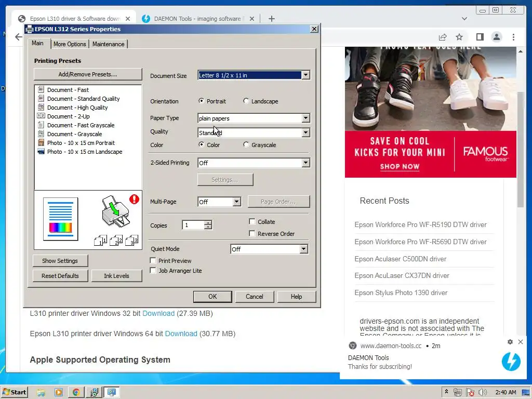
Task: Click the Show Settings button
Action: (60, 261)
